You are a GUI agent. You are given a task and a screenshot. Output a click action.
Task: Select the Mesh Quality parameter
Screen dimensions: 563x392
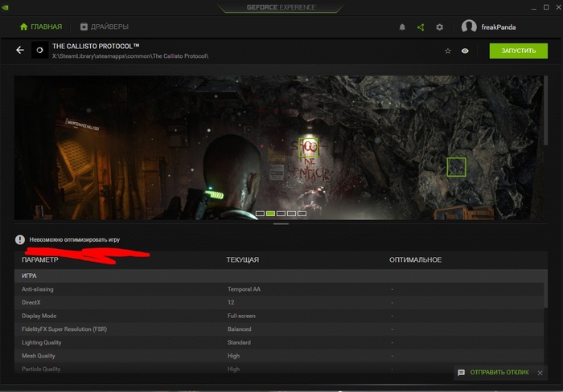(x=39, y=356)
